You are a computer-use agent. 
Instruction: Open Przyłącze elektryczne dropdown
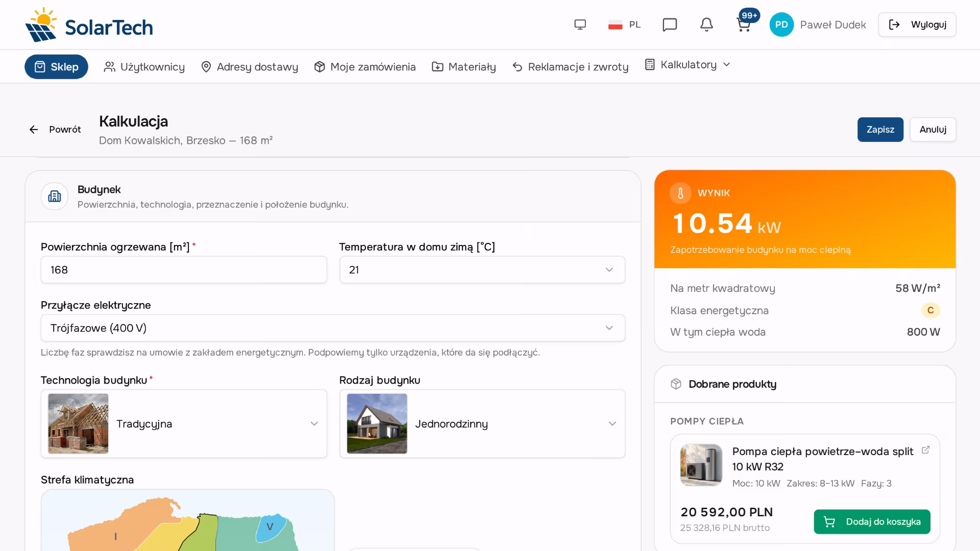[333, 328]
